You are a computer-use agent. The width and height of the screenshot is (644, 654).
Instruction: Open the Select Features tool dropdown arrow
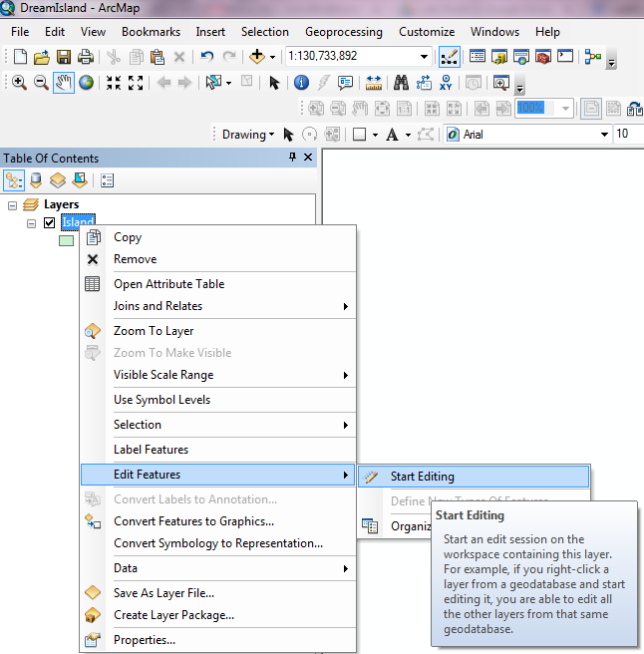tap(228, 83)
